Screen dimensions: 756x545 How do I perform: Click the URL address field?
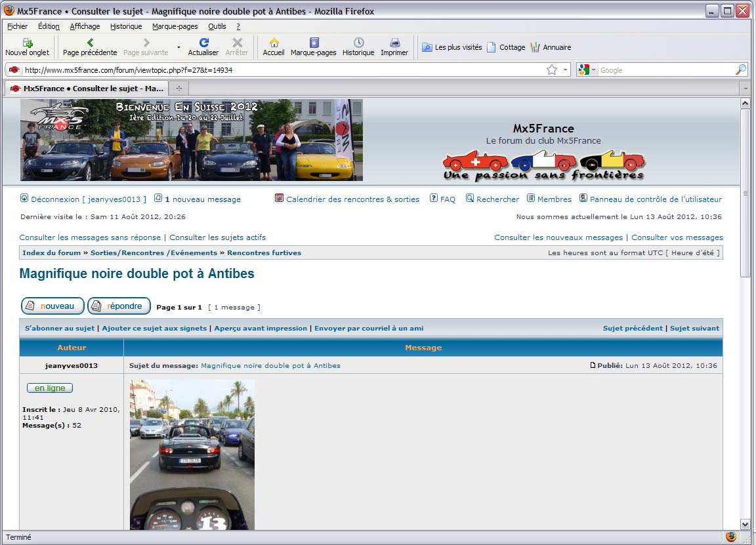(284, 70)
